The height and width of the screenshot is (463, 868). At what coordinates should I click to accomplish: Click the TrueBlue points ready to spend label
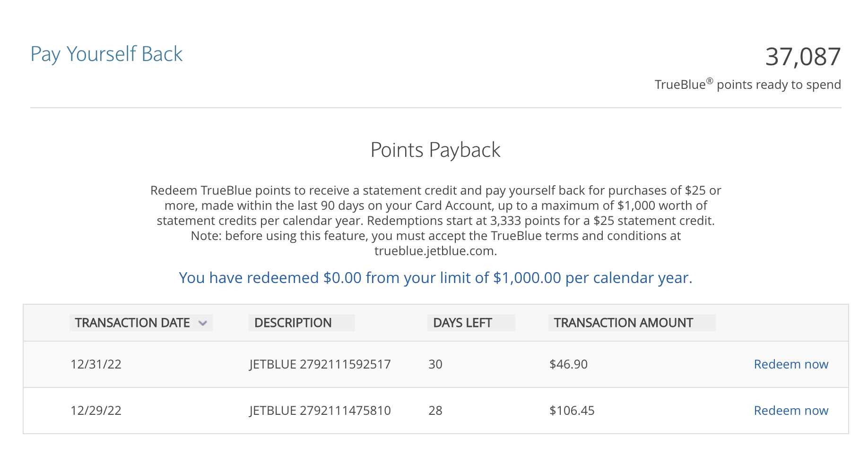point(748,84)
